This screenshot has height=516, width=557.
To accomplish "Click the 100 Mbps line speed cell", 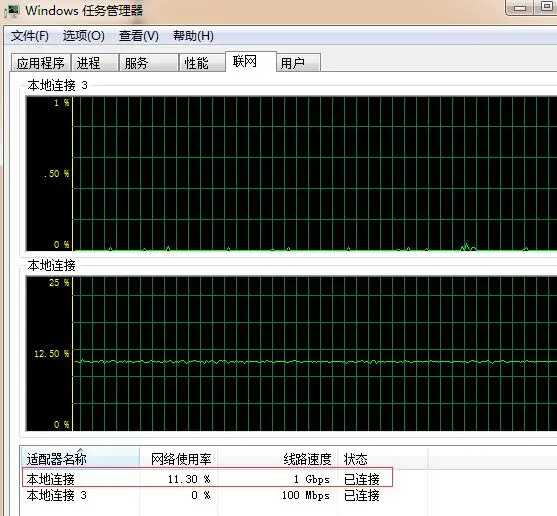I will point(306,495).
